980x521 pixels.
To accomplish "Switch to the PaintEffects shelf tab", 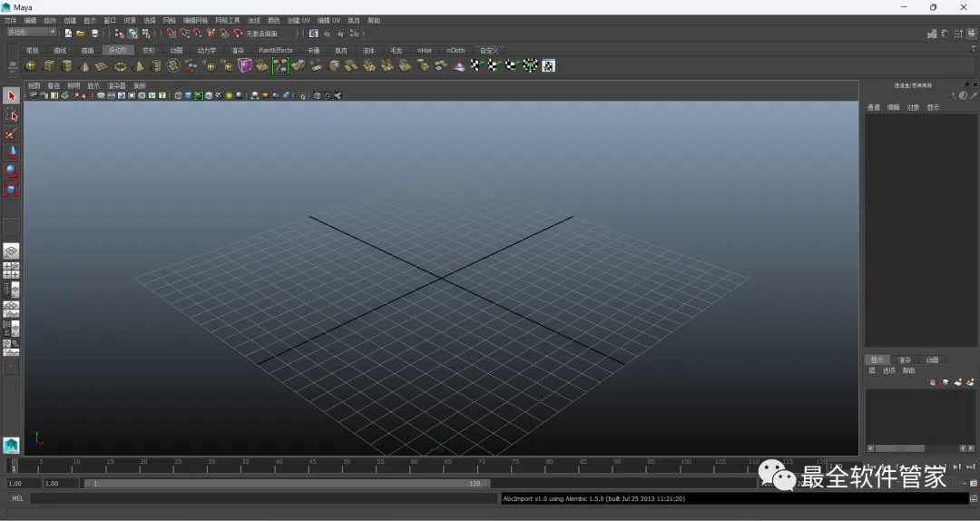I will [276, 51].
